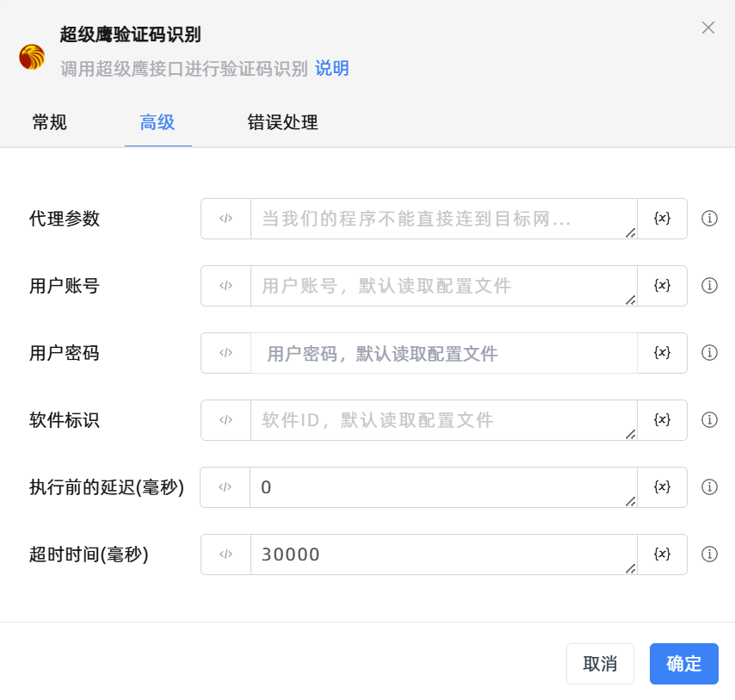735x700 pixels.
Task: Show info tooltip for 代理参数
Action: 709,218
